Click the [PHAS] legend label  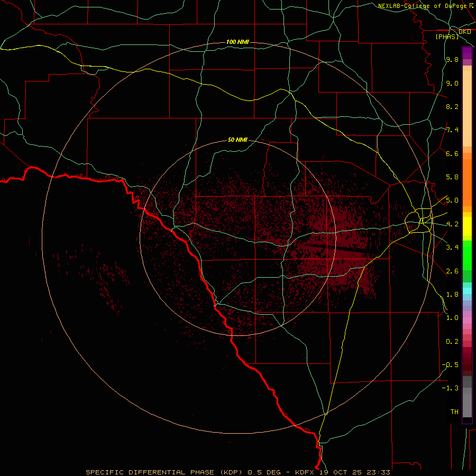pos(447,36)
